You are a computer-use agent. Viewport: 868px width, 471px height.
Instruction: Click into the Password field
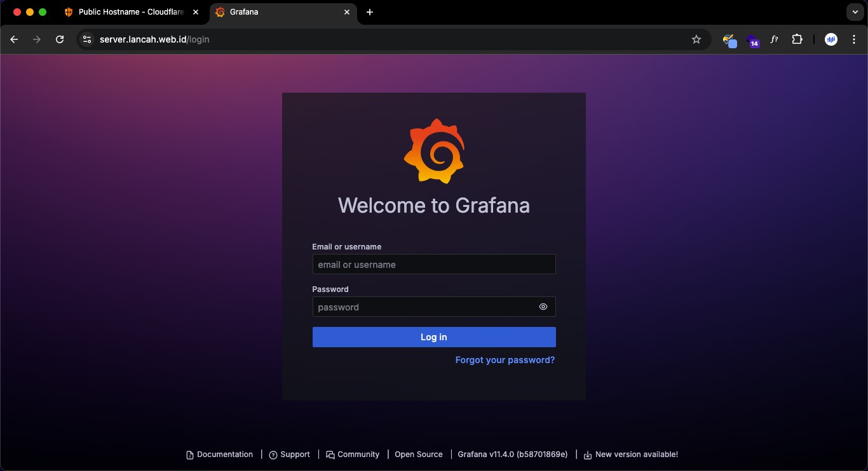coord(423,307)
